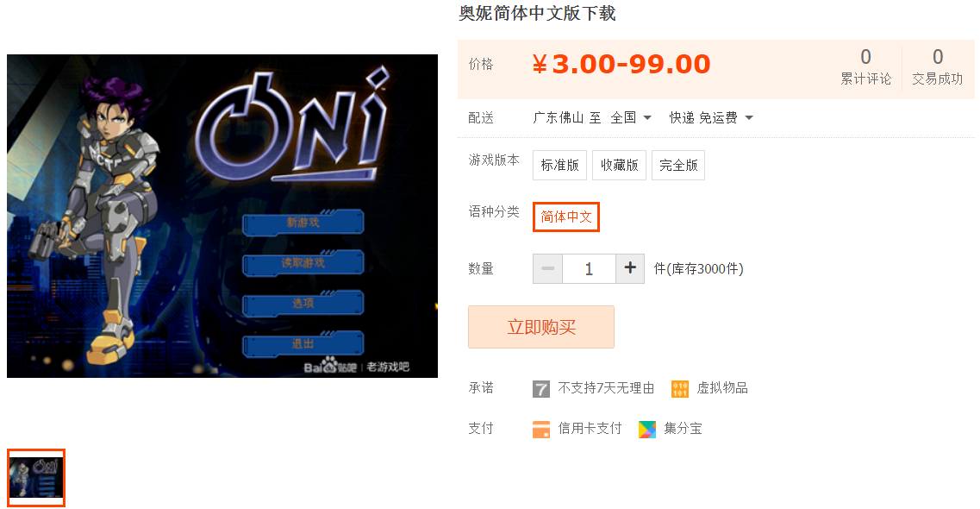Click the credit card payment icon

pos(540,429)
